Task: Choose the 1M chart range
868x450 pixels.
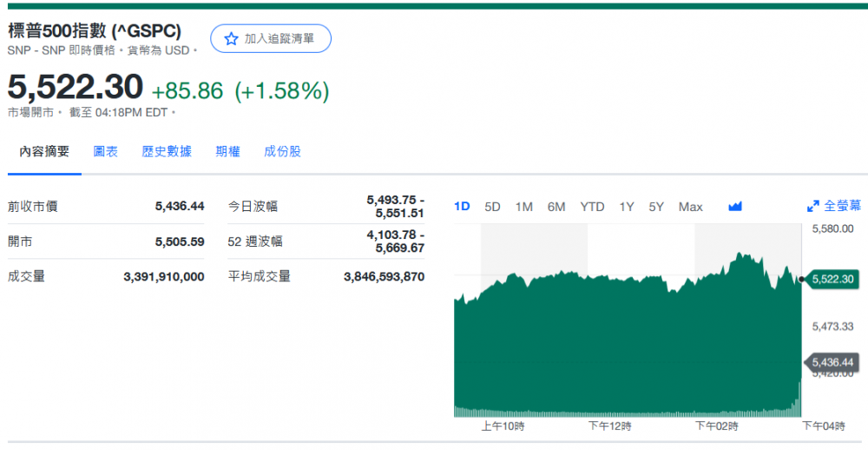Action: [524, 207]
